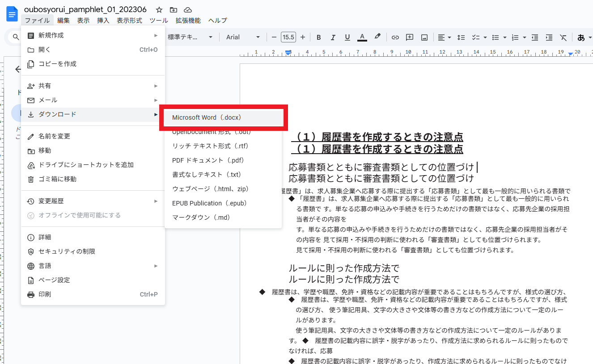Clear formatting

click(x=563, y=37)
